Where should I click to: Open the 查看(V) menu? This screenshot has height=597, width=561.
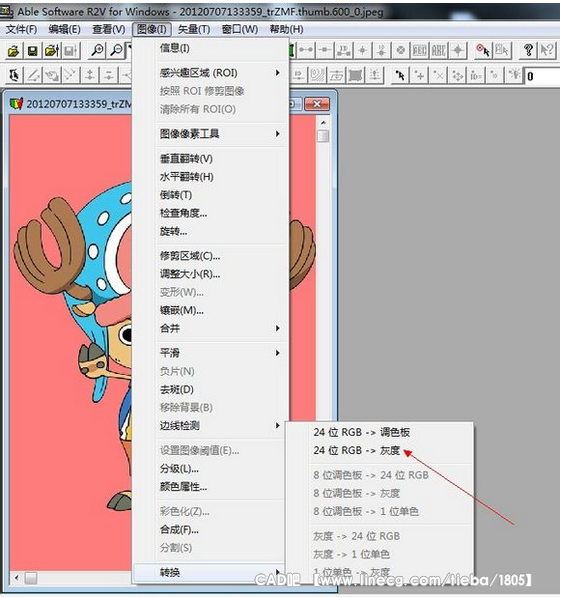109,29
